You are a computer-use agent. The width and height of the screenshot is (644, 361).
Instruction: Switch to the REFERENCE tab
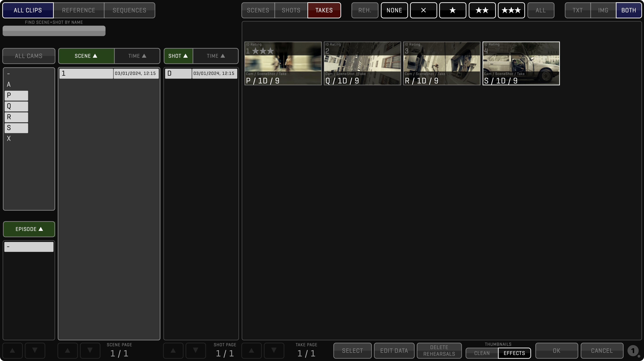[x=78, y=10]
